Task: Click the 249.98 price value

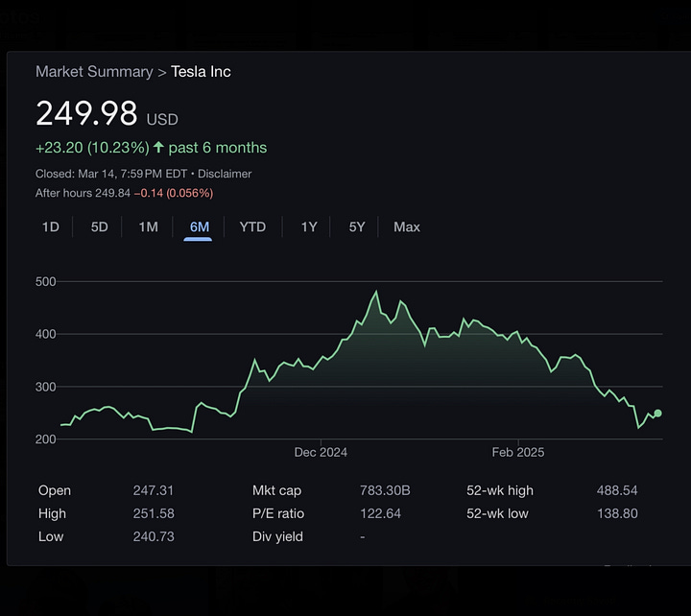Action: point(86,113)
